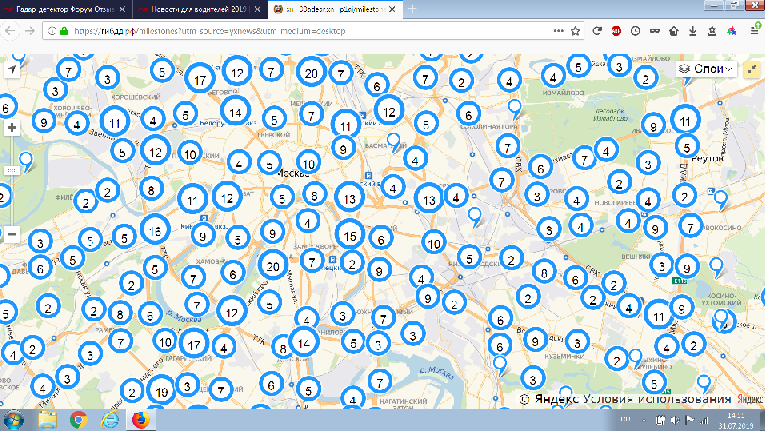Switch to Радар детектор Форум tab
The image size is (765, 433).
(x=60, y=10)
